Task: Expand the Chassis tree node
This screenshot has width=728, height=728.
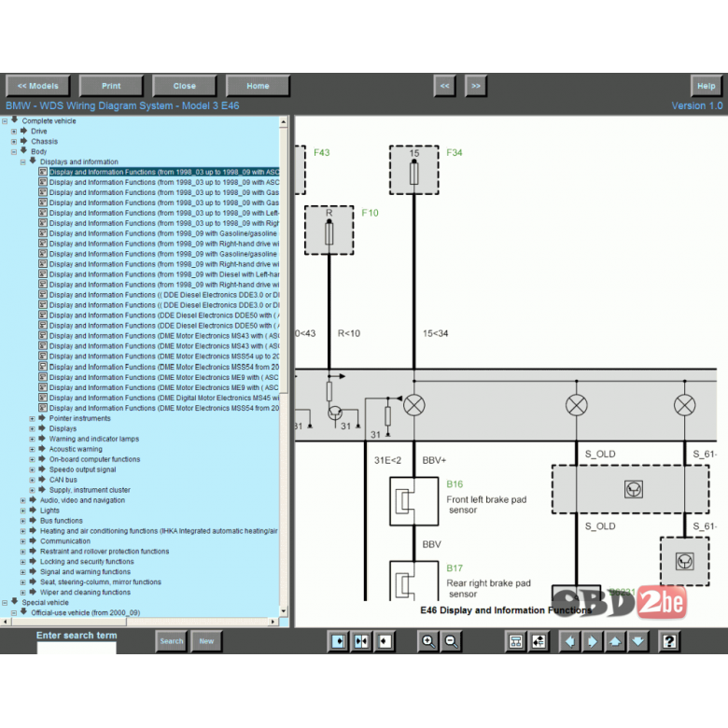Action: pos(14,142)
